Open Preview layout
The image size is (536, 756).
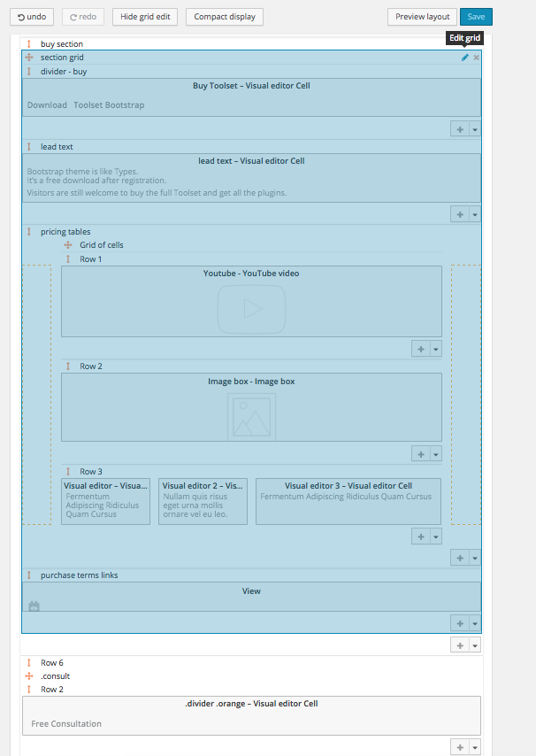pyautogui.click(x=423, y=17)
